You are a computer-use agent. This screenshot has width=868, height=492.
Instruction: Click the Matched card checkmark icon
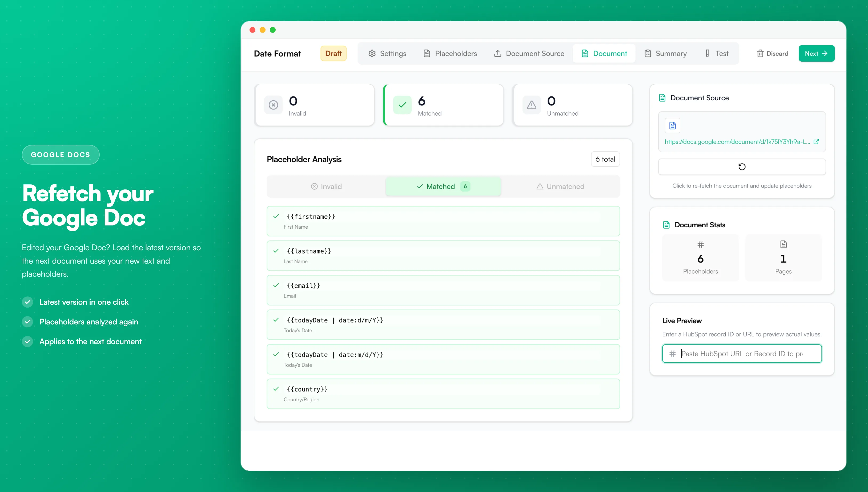coord(402,105)
